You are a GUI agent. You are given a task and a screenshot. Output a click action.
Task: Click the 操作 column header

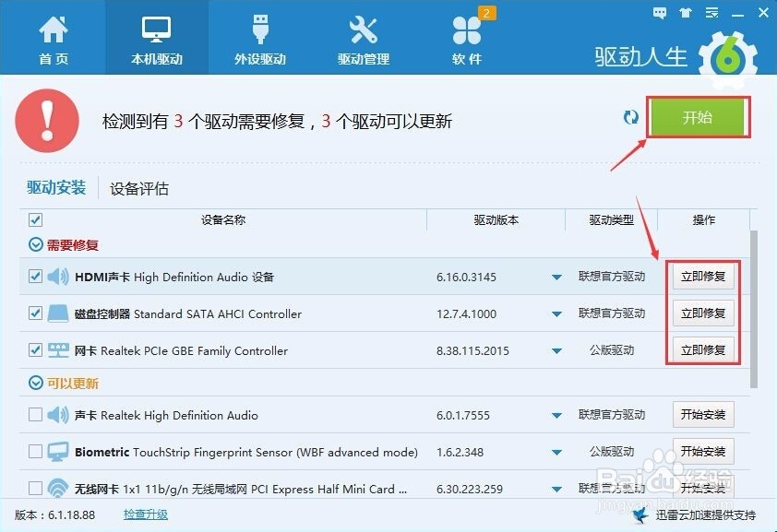pos(704,219)
